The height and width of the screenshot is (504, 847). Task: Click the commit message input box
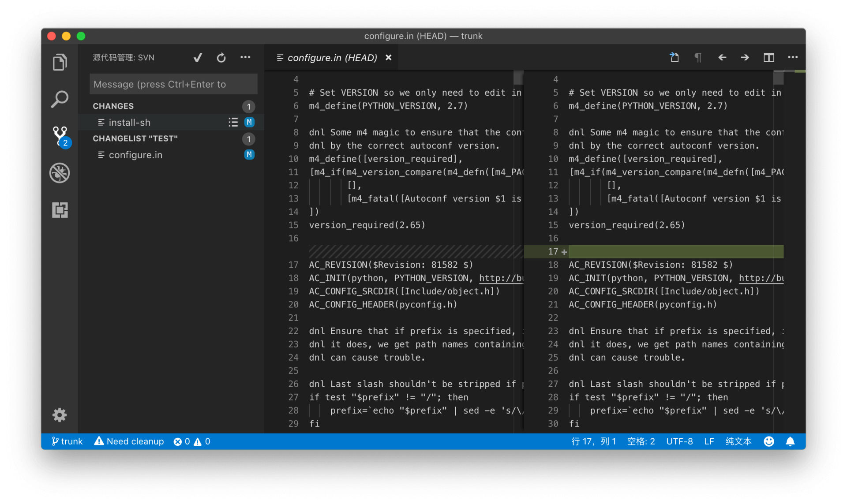173,84
